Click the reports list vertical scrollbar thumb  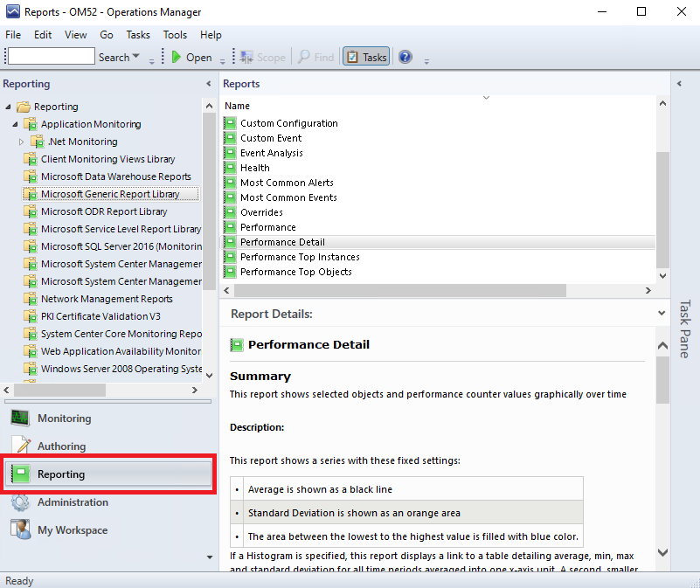point(663,210)
